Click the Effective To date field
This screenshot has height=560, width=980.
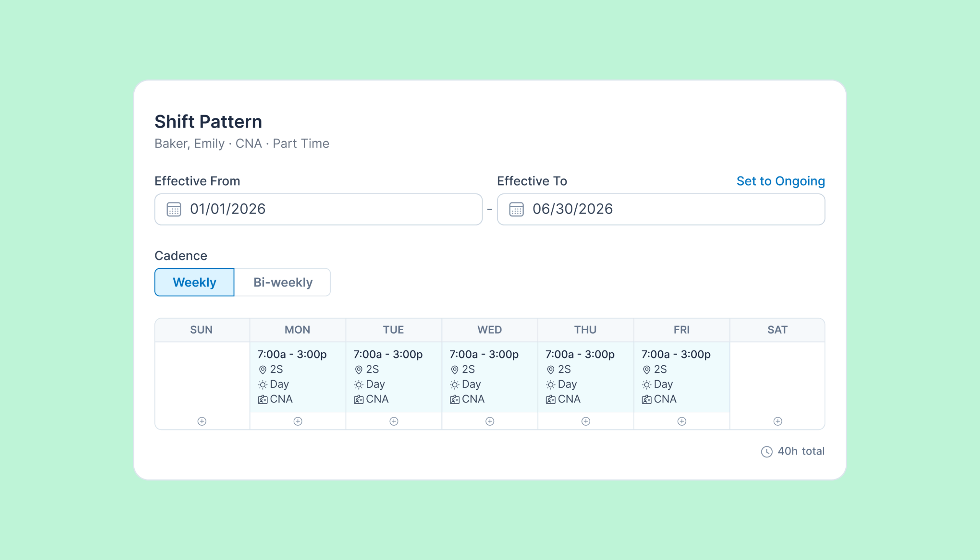661,209
